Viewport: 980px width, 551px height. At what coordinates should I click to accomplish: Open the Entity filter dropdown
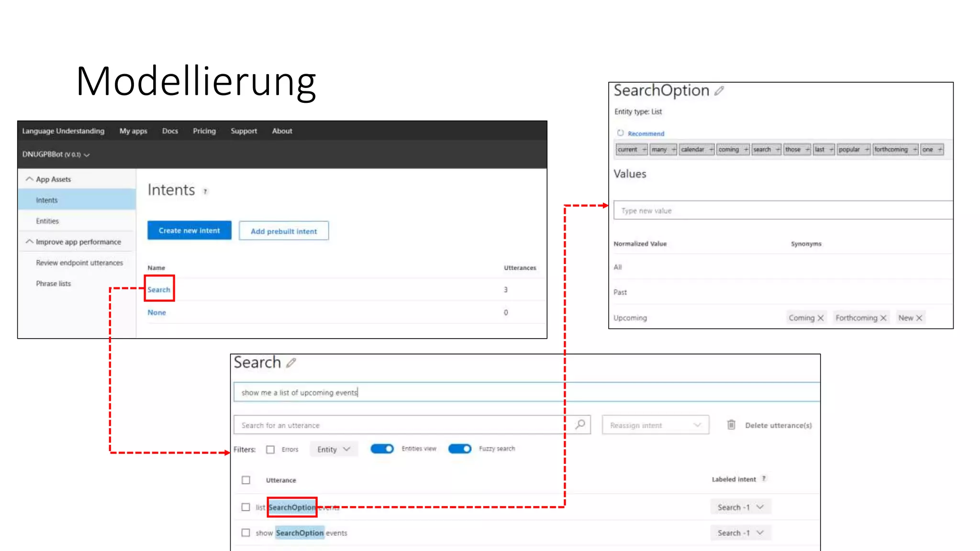coord(334,450)
